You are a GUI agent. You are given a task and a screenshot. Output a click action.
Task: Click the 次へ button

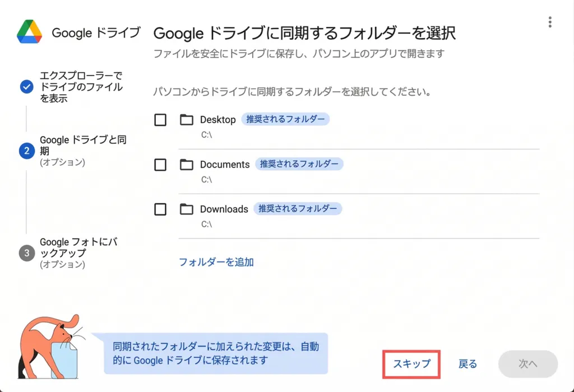[527, 364]
